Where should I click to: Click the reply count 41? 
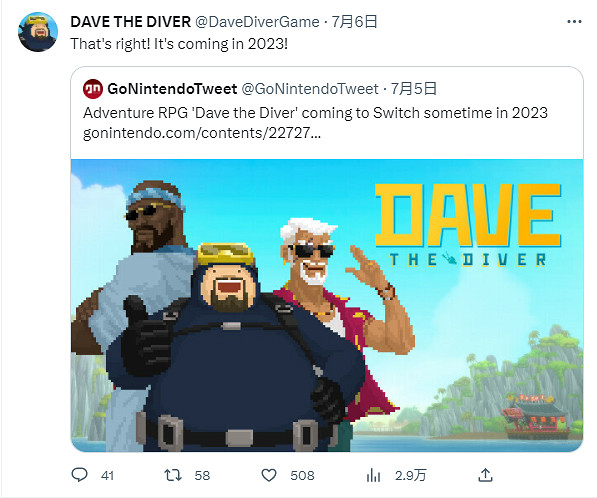click(x=107, y=476)
